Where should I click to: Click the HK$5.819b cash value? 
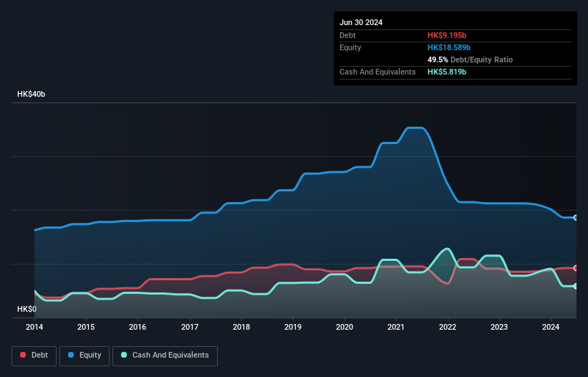pyautogui.click(x=447, y=72)
